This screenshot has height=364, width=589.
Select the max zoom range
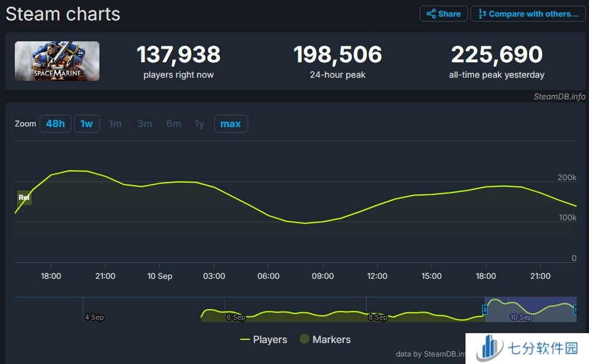[230, 123]
